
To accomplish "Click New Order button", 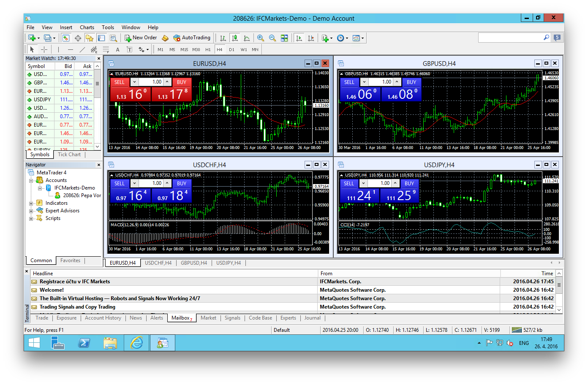I will (x=141, y=38).
